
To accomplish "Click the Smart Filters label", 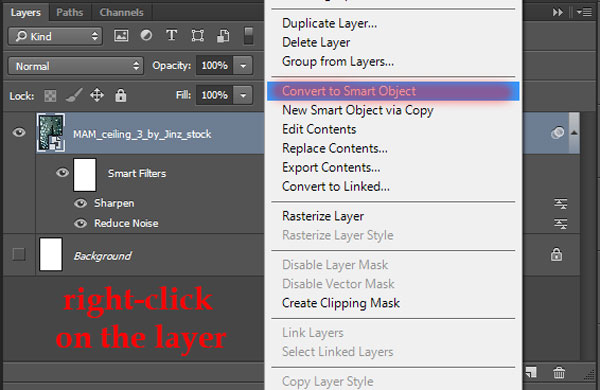I will 137,173.
